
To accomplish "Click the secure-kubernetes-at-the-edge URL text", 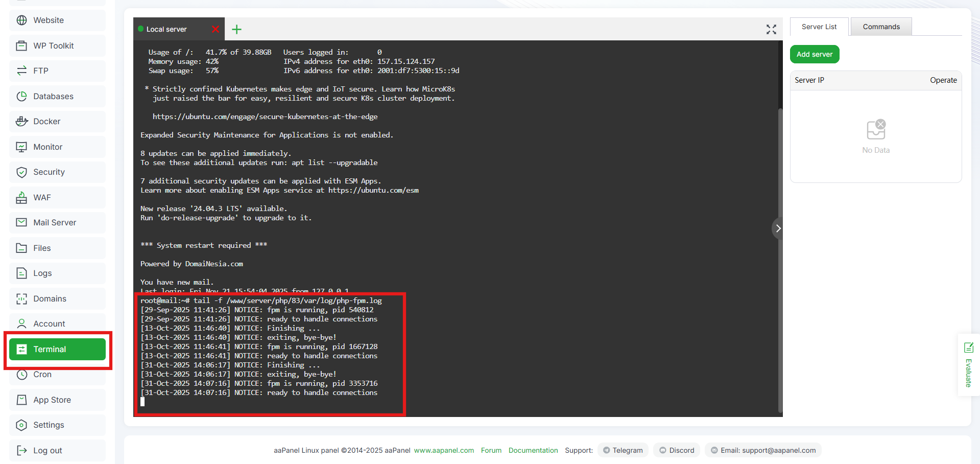I will tap(265, 117).
